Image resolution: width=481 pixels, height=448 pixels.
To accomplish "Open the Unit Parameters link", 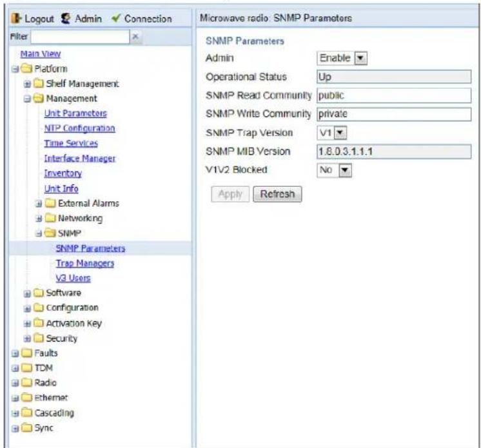I will 75,113.
